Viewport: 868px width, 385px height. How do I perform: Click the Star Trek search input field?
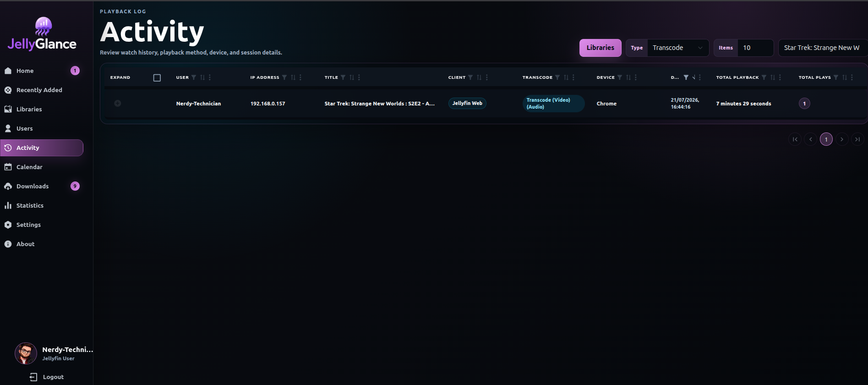click(823, 48)
